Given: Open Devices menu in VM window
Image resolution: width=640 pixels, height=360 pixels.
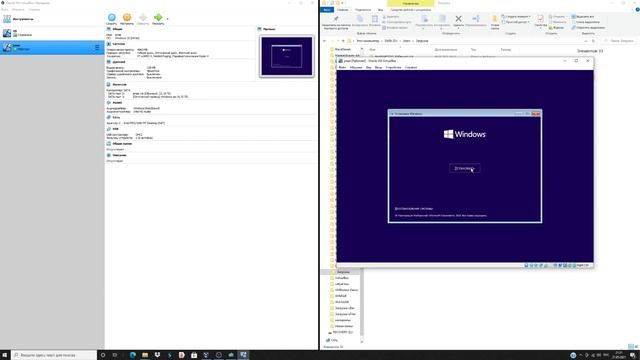Looking at the screenshot, I should pyautogui.click(x=393, y=67).
